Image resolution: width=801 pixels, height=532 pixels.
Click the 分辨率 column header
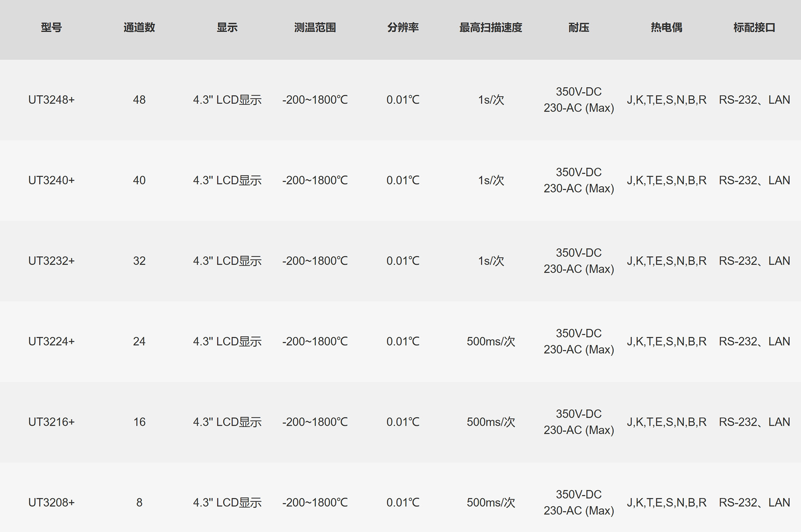(x=403, y=27)
